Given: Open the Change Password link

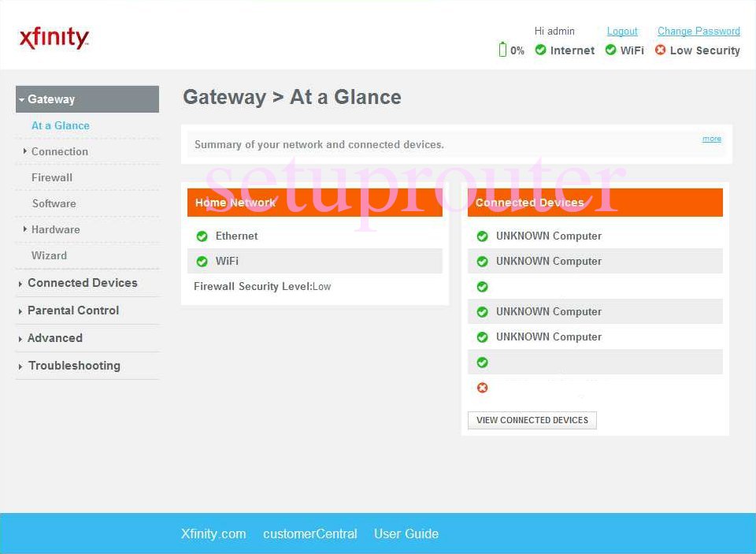Looking at the screenshot, I should [x=699, y=32].
